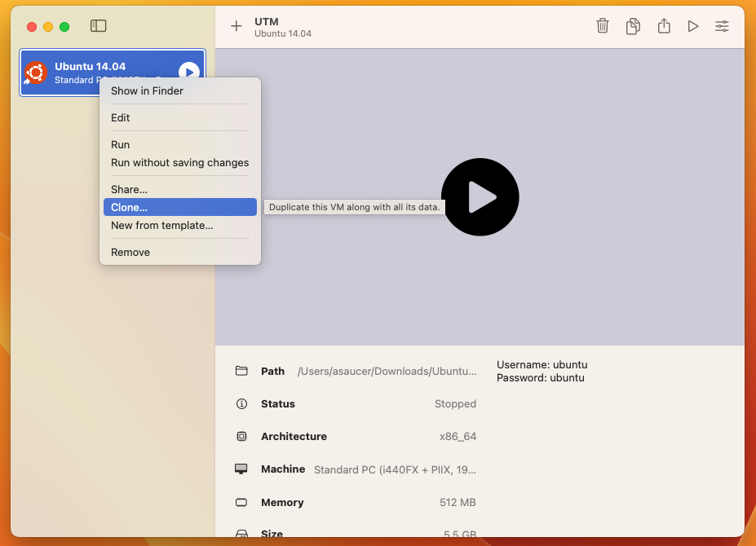756x546 pixels.
Task: Click the clone documents icon in toolbar
Action: point(633,26)
